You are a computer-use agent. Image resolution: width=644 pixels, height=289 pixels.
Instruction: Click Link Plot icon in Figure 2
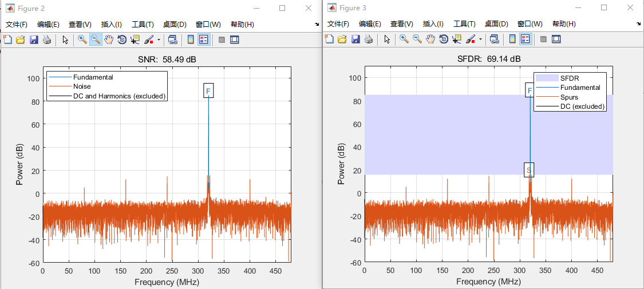click(173, 40)
